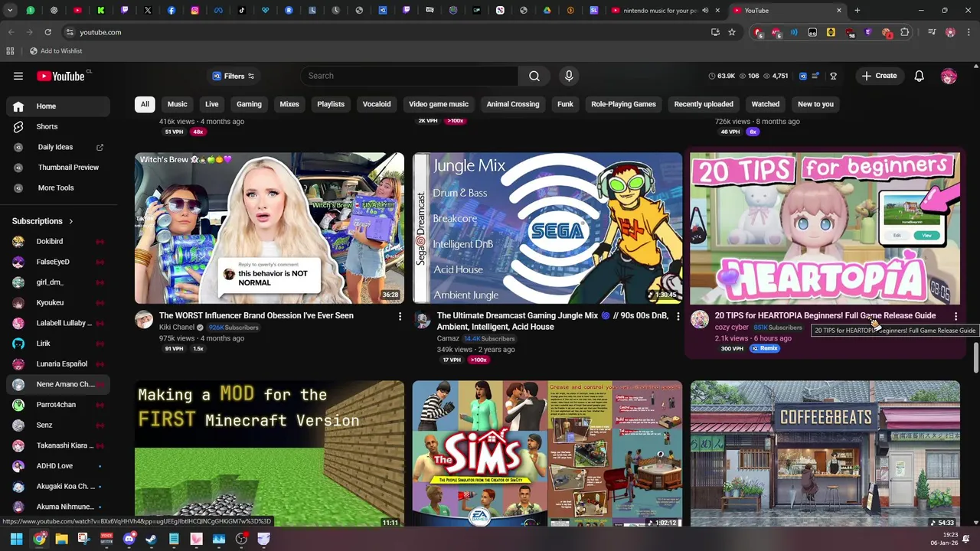Expand the Subscriptions section
Screen dimensions: 980x551
pyautogui.click(x=43, y=221)
